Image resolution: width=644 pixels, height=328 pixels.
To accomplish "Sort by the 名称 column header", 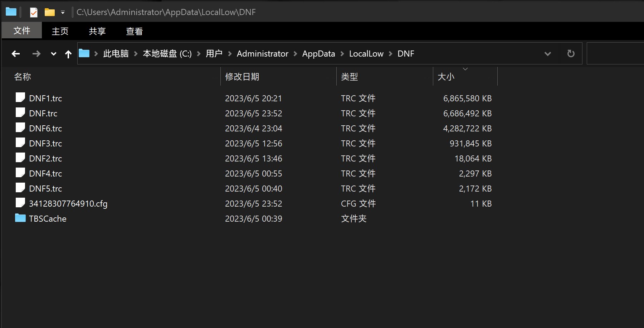I will pos(23,77).
